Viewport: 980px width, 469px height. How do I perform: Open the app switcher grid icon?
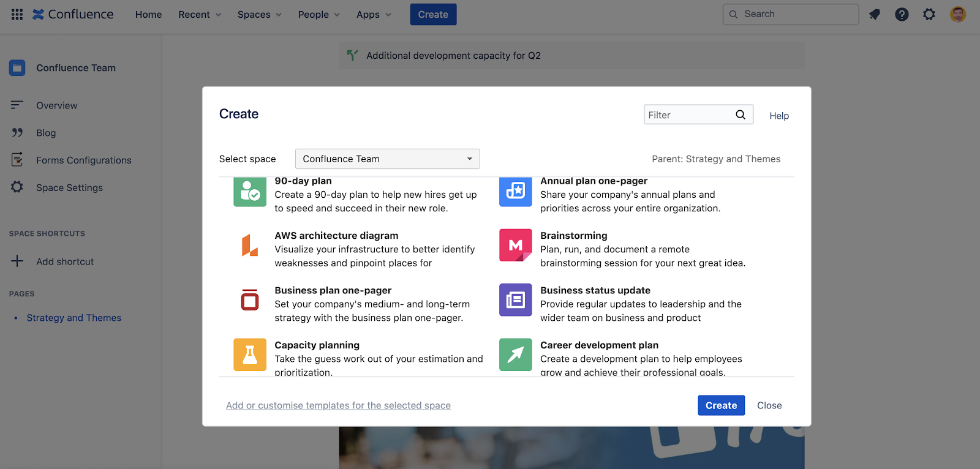click(x=17, y=14)
